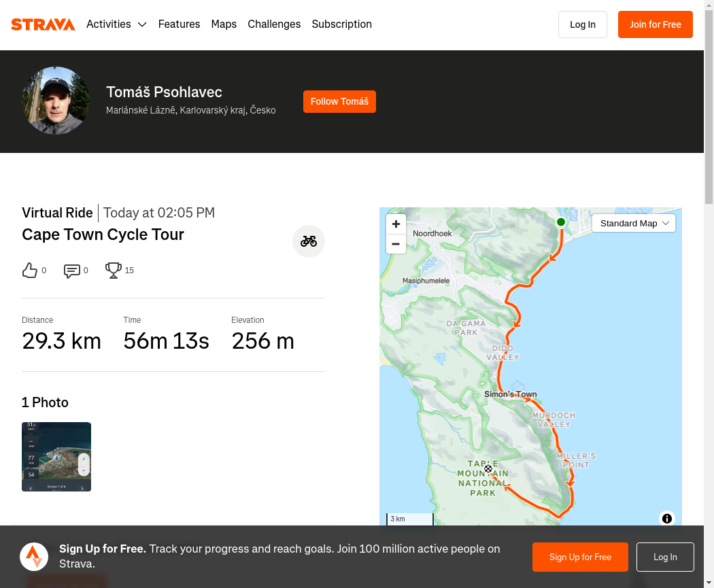
Task: Zoom out on the map with minus
Action: [x=396, y=244]
